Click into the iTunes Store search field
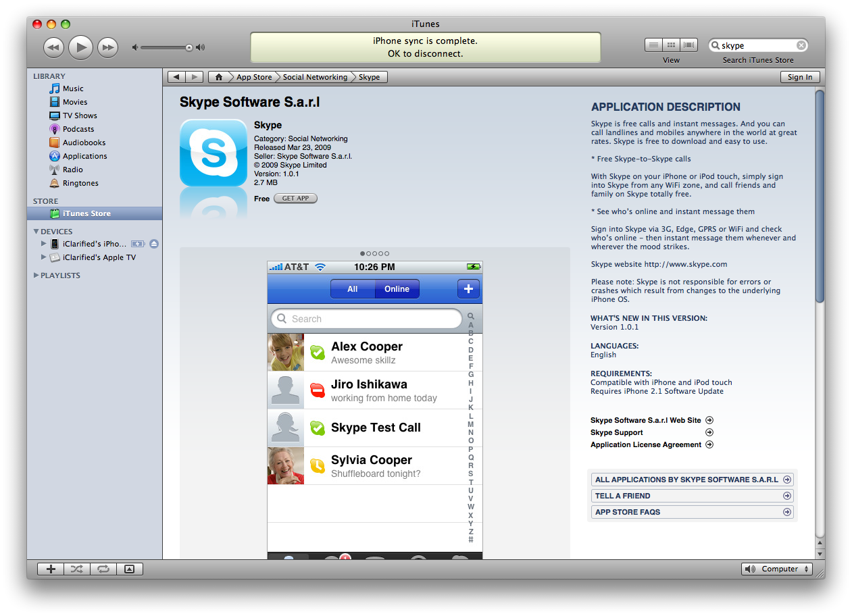The image size is (852, 616). pyautogui.click(x=757, y=45)
